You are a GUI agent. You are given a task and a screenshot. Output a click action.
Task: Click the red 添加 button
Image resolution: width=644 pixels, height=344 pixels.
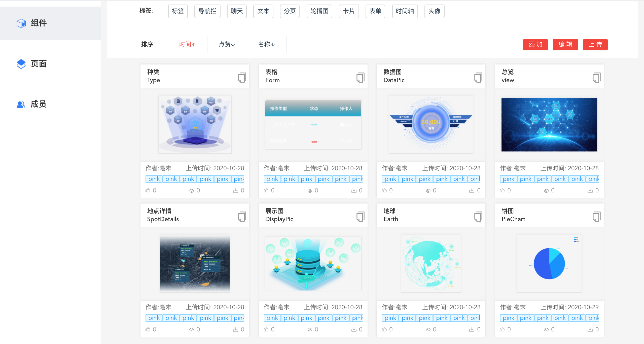click(535, 45)
